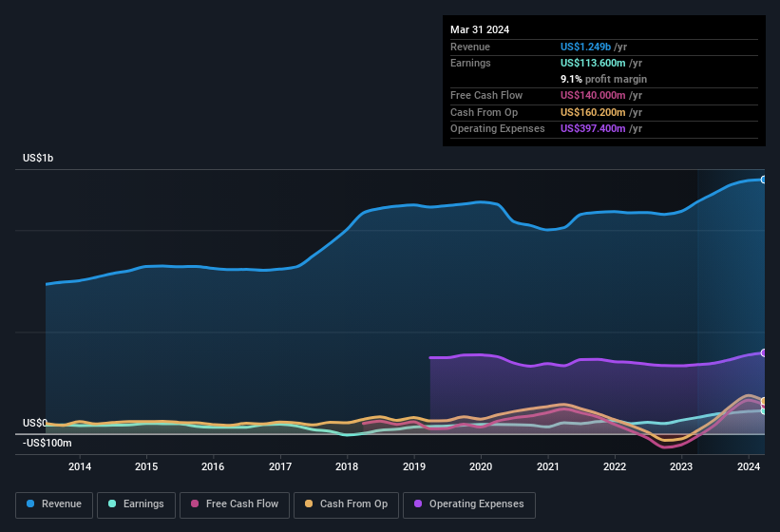Select the Revenue line endpoint marker
Viewport: 780px width, 532px height.
tap(763, 180)
